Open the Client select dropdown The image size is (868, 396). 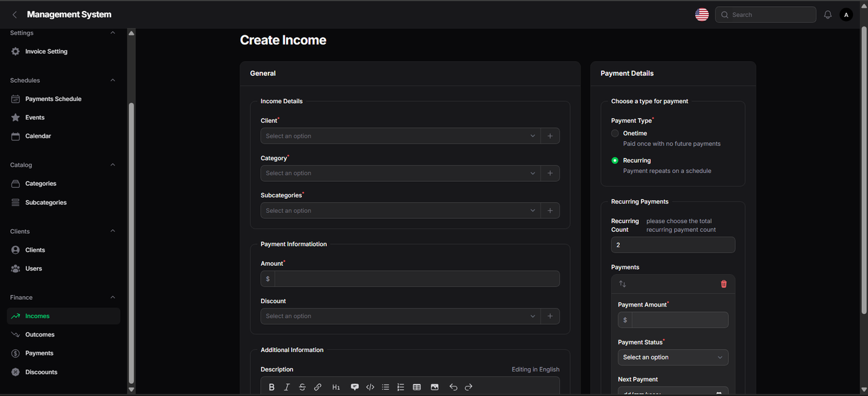[x=400, y=136]
